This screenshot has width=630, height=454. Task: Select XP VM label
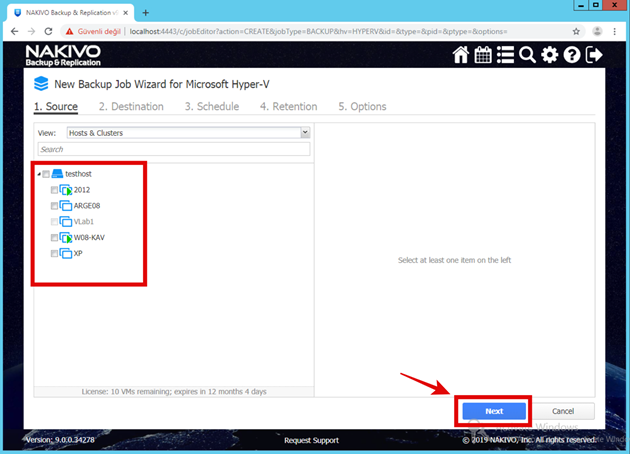[78, 254]
